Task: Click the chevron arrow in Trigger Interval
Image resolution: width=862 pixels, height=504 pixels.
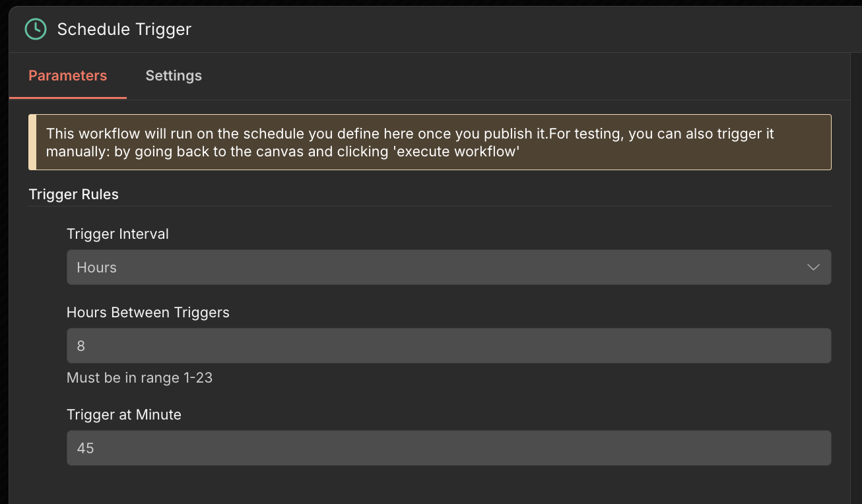Action: click(x=813, y=267)
